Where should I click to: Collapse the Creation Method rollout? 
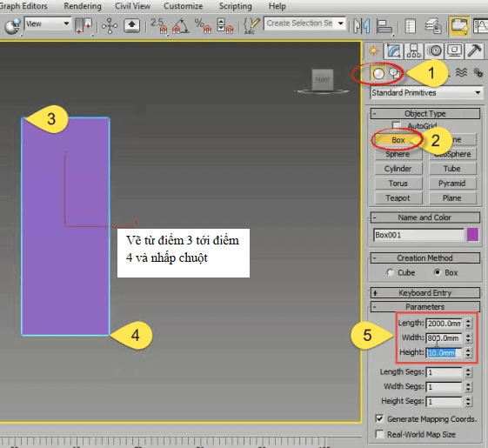[x=424, y=257]
